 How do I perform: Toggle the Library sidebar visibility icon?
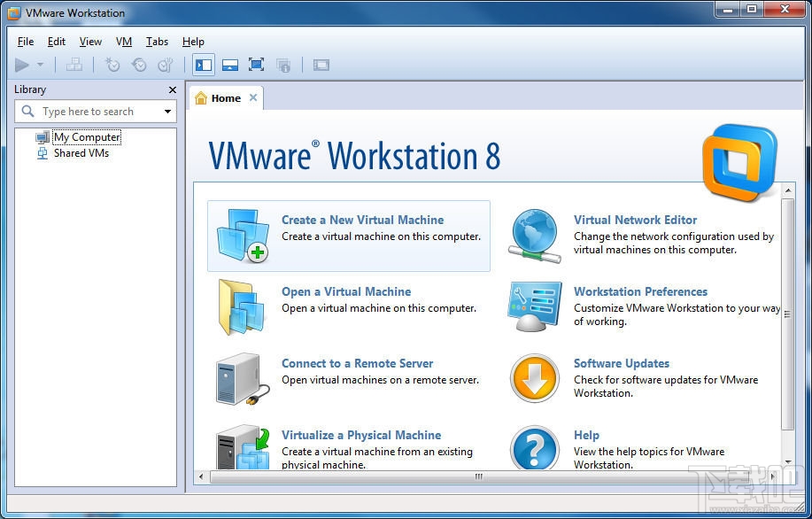205,65
